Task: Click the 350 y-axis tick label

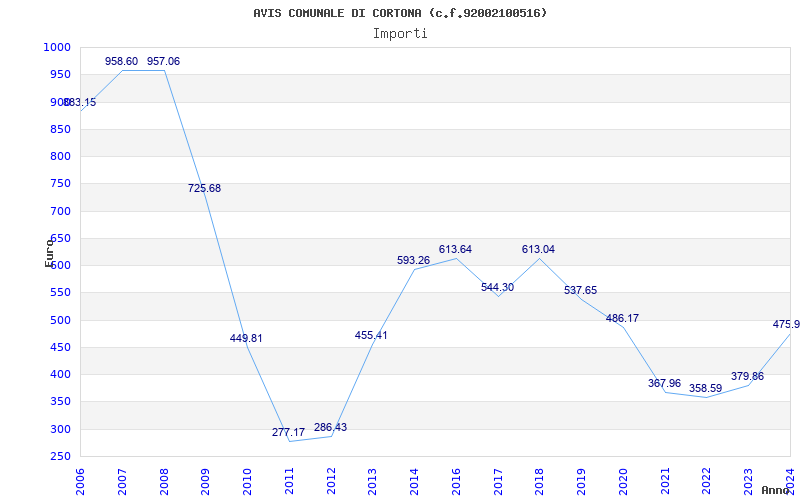Action: (x=60, y=402)
